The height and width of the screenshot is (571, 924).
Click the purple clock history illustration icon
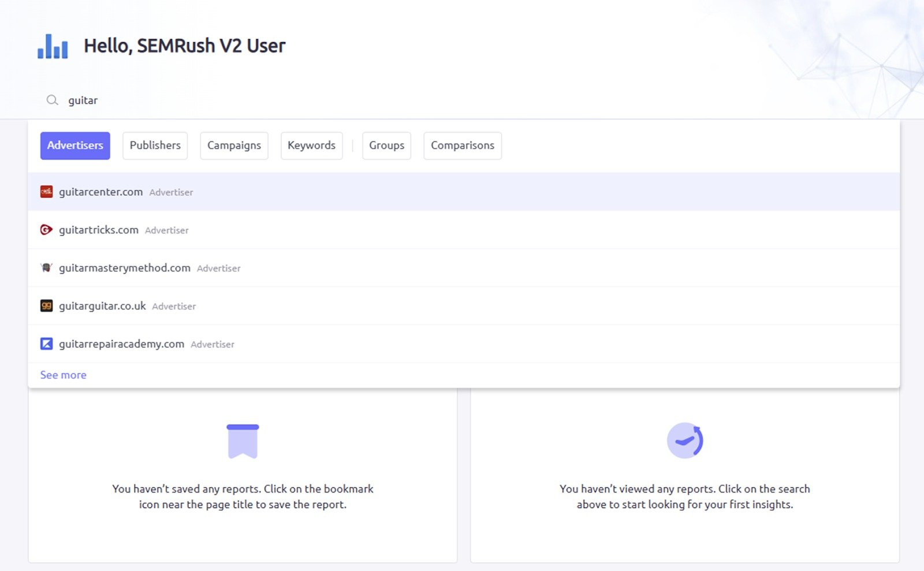click(x=685, y=440)
